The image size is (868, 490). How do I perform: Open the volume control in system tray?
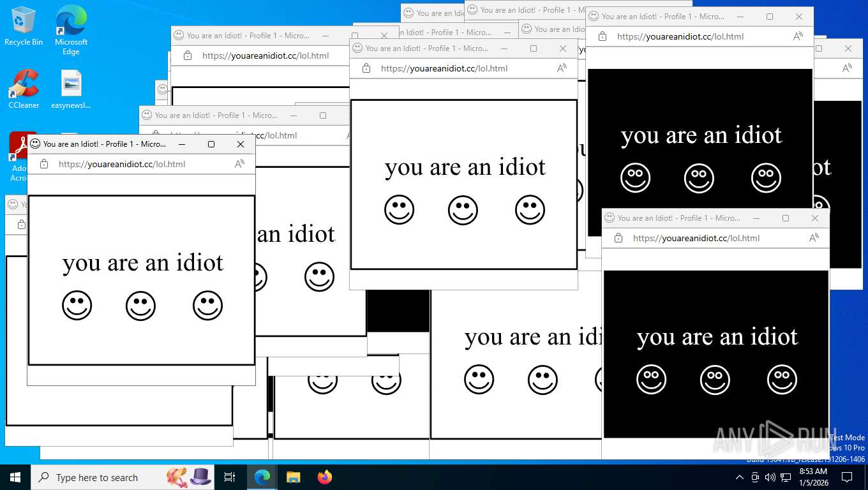point(770,477)
